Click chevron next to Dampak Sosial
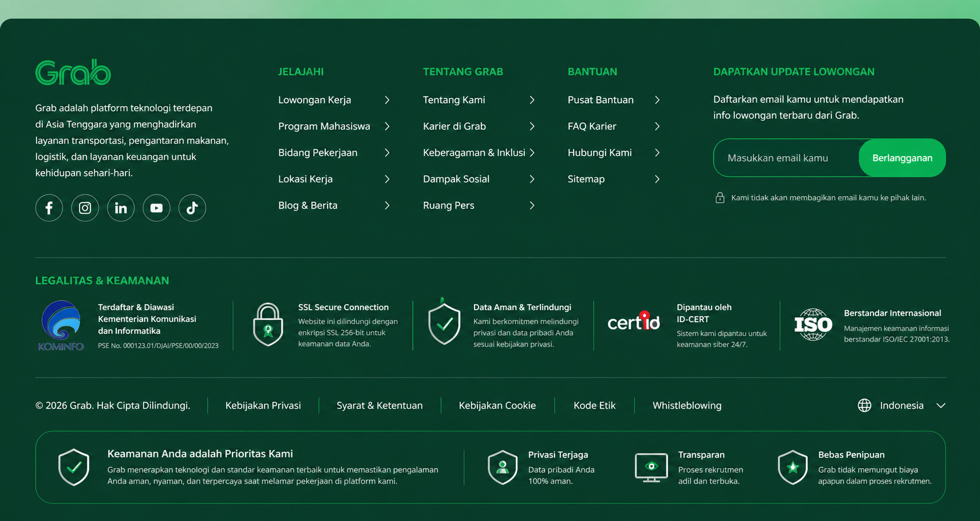980x521 pixels. [x=532, y=179]
